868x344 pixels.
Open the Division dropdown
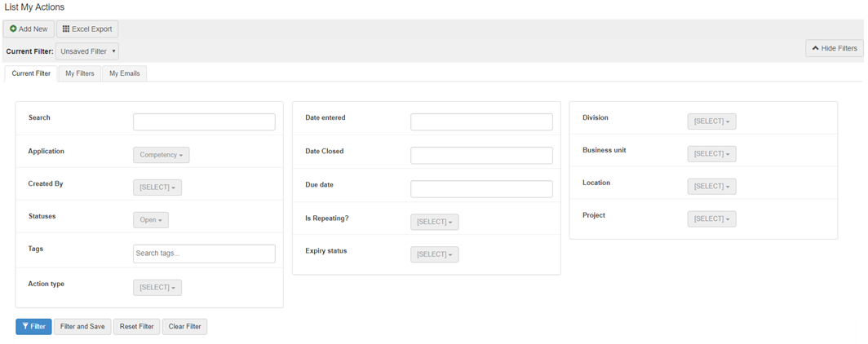(711, 121)
